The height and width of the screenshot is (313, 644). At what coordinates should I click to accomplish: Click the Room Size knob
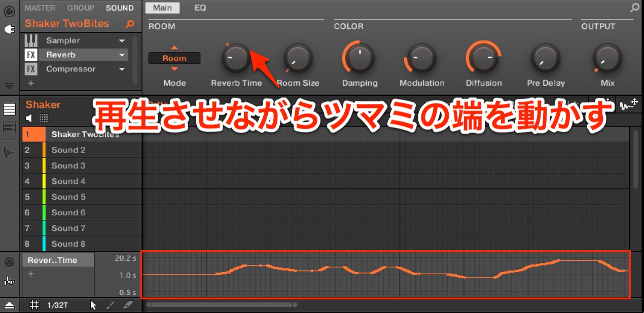coord(298,58)
